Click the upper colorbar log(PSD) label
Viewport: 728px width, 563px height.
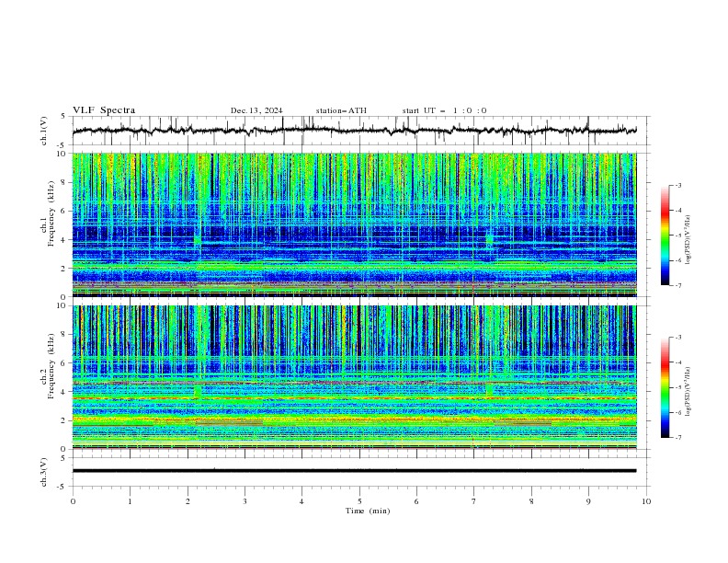coord(688,240)
